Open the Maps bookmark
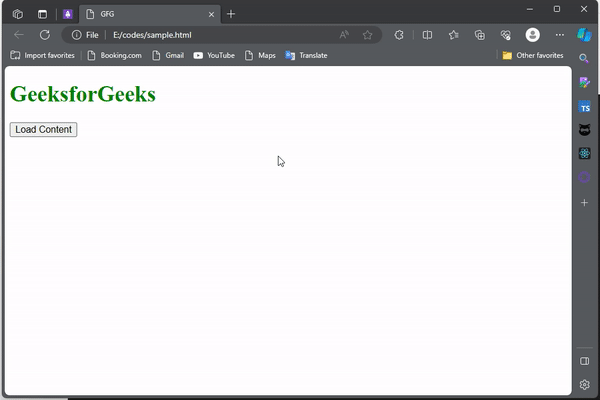Screen dimensions: 600x400 [260, 56]
